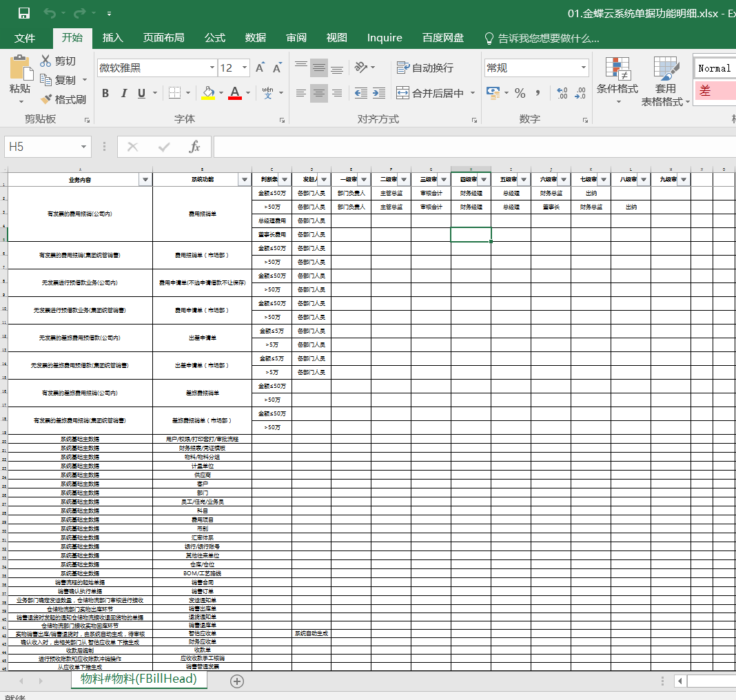Open the filter dropdown for 系统功能 column
Screen dimensions: 736x700
tap(245, 180)
